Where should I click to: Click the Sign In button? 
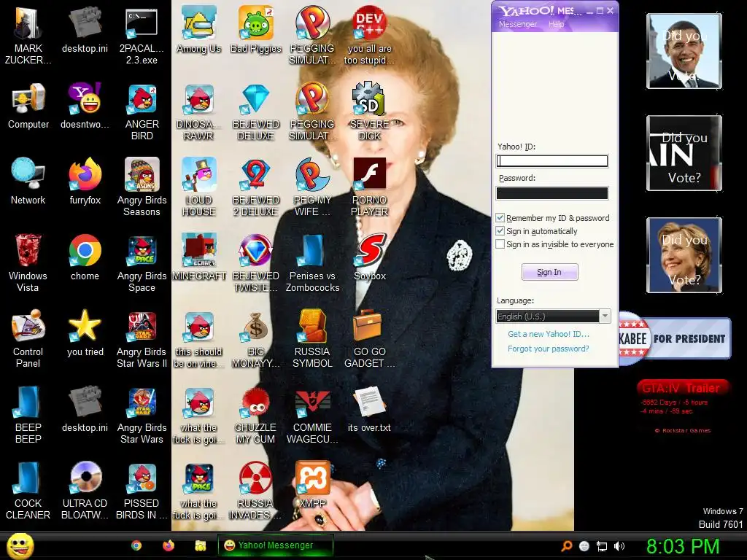tap(550, 272)
